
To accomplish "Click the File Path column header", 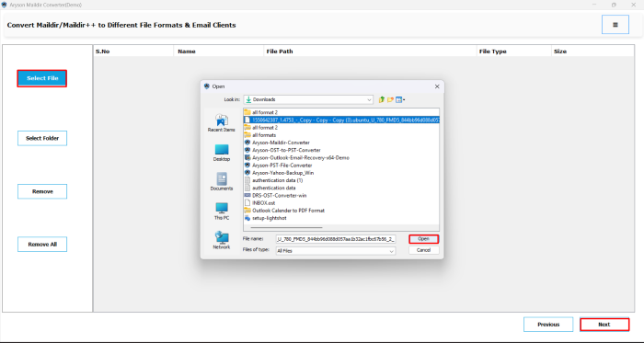I will point(370,51).
